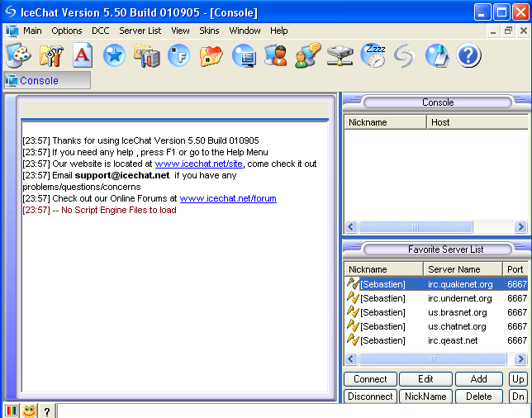Open the smiley emoticon picker
The image size is (532, 418).
click(30, 411)
